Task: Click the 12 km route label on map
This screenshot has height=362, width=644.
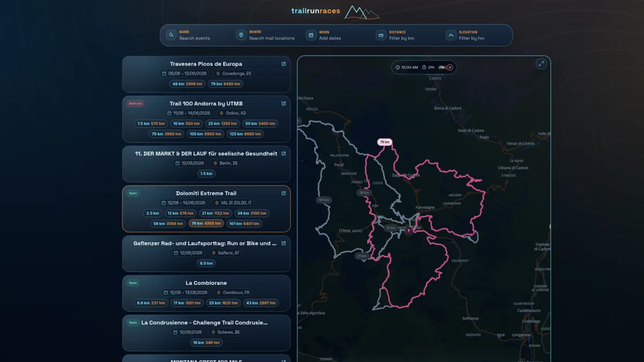Action: click(391, 228)
